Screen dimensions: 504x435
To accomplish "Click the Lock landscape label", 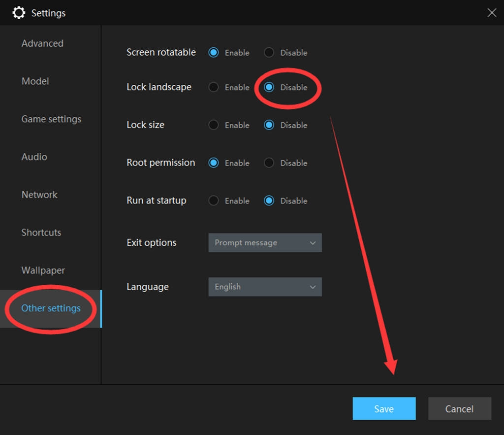I will [x=159, y=87].
